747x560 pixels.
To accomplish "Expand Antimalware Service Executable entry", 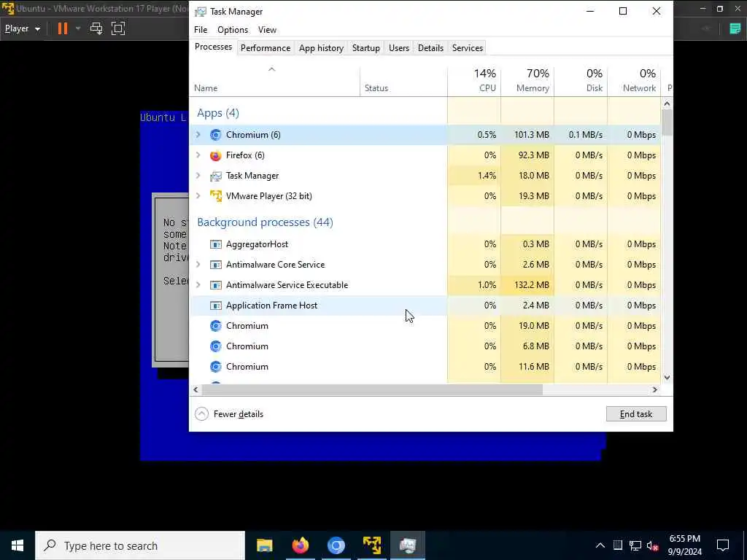I will pyautogui.click(x=198, y=285).
